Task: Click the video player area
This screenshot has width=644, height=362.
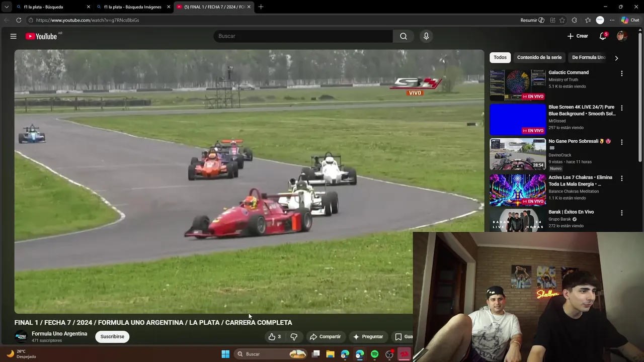Action: click(x=249, y=182)
